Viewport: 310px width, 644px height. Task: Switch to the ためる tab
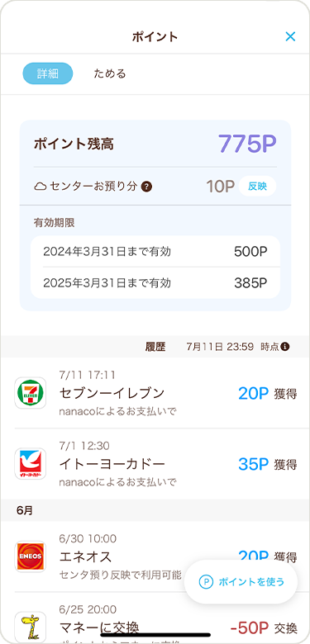(x=110, y=73)
